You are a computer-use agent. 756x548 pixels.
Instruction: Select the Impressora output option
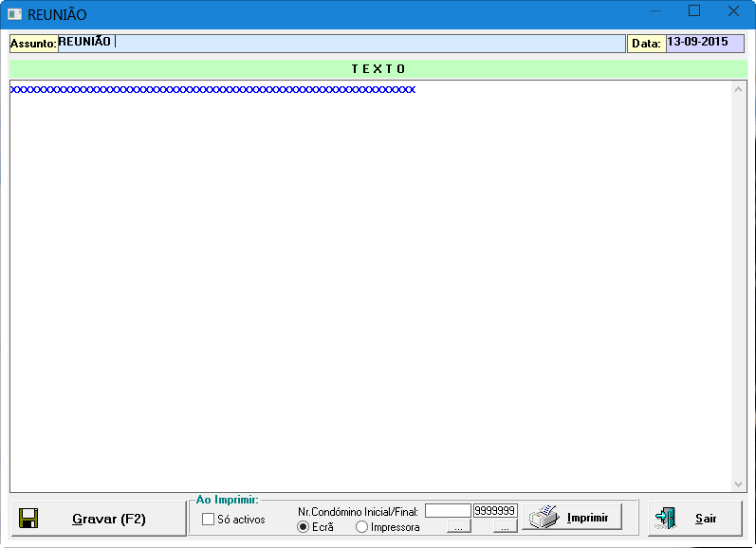[362, 527]
